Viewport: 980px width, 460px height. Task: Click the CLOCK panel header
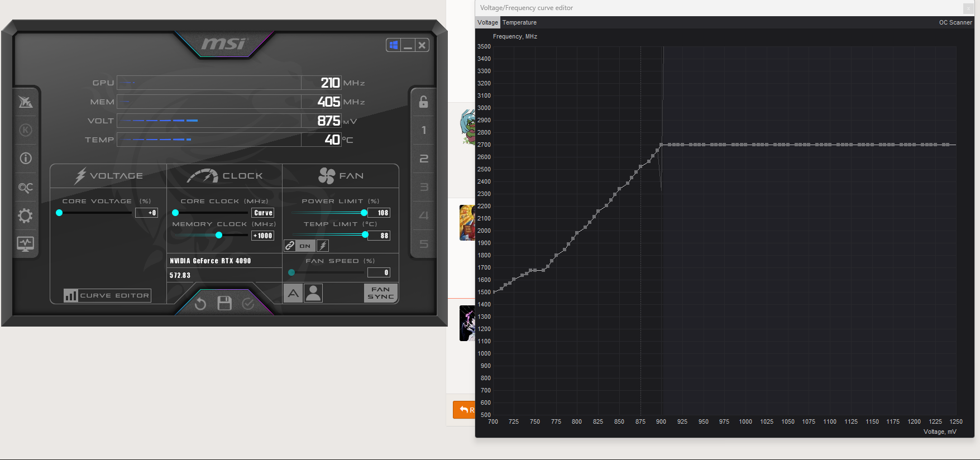(x=224, y=176)
